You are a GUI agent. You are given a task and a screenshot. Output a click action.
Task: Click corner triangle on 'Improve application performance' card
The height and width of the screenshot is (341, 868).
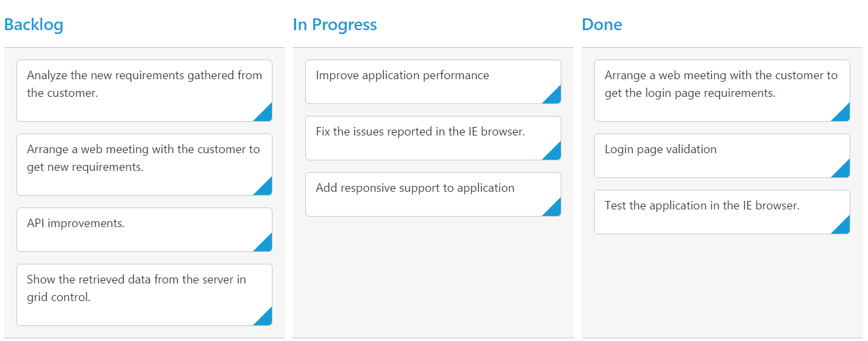click(x=554, y=97)
